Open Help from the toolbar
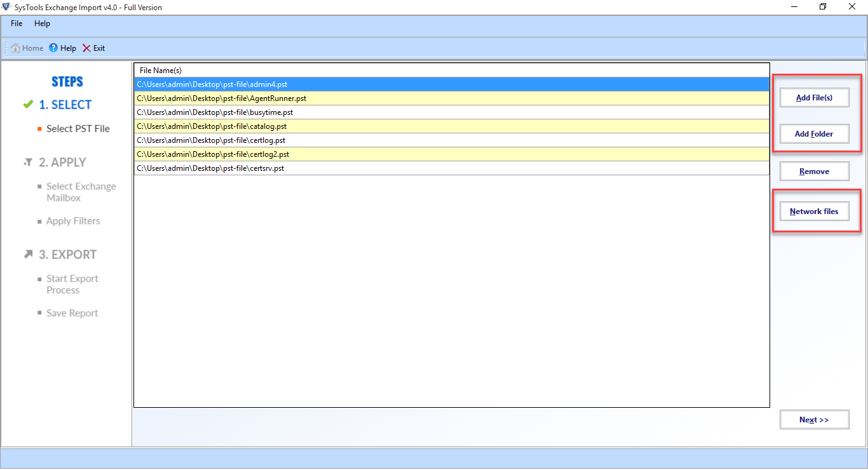Viewport: 868px width, 470px height. tap(62, 48)
